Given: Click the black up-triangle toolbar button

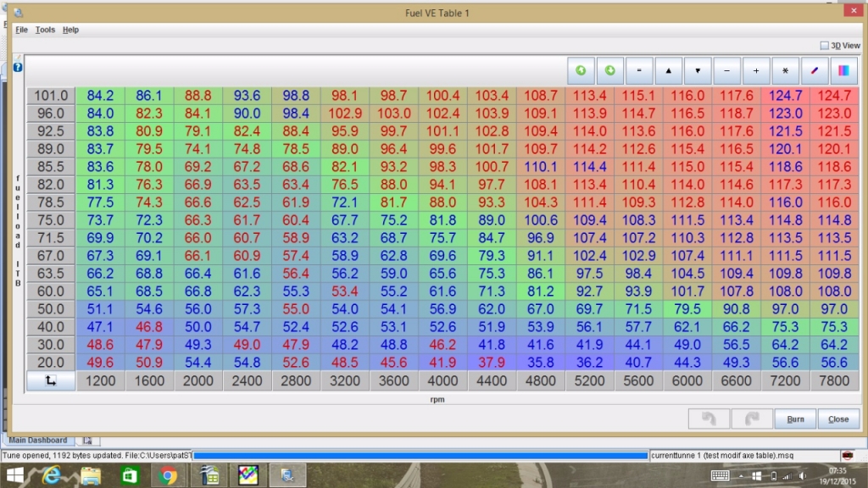Looking at the screenshot, I should click(669, 70).
